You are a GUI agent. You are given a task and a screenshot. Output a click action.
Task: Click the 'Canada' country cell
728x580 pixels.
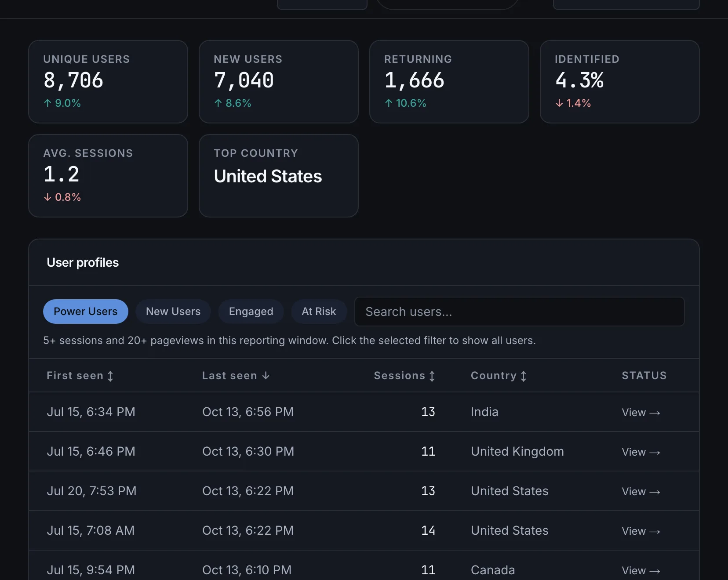pos(493,570)
